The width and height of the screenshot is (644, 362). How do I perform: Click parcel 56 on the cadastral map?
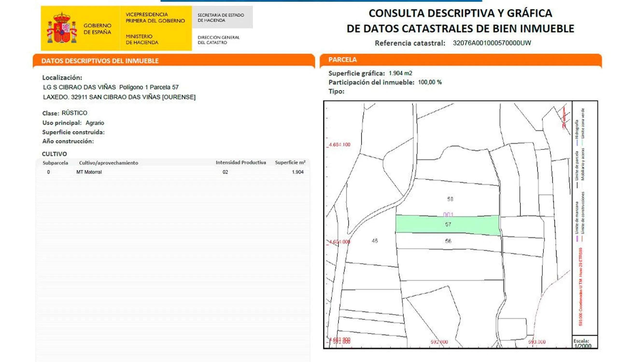tap(448, 241)
